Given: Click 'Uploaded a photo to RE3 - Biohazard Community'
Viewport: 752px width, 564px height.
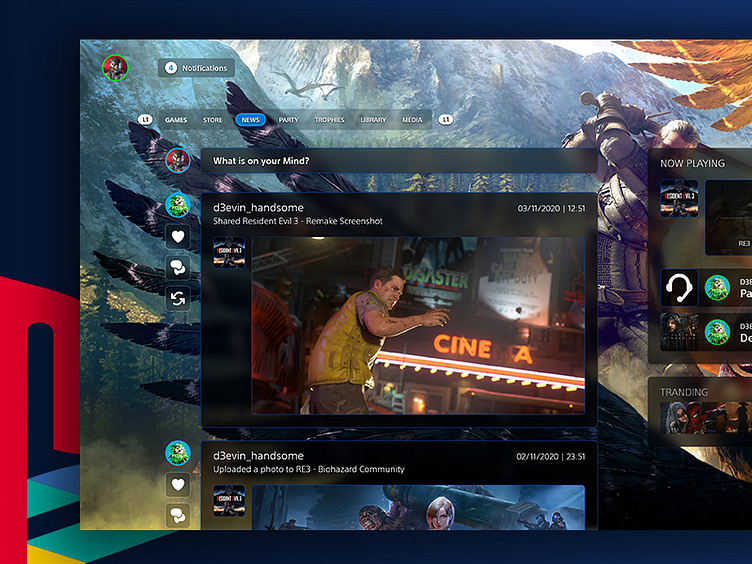Looking at the screenshot, I should coord(308,469).
